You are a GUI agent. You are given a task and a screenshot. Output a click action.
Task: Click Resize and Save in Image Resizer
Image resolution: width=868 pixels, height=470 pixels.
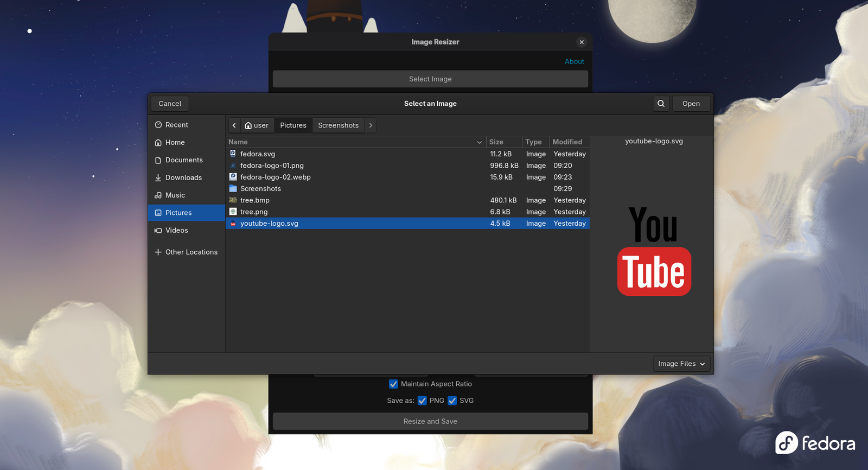(x=430, y=421)
